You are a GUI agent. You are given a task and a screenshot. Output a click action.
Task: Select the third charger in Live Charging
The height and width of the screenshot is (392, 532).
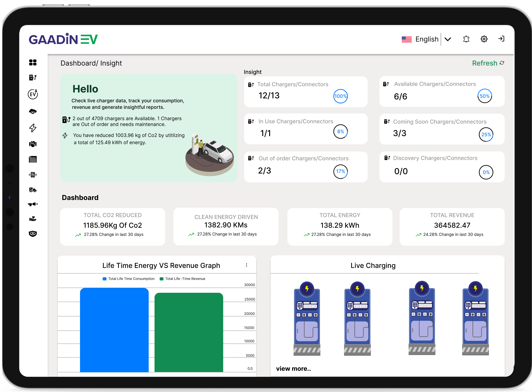(422, 318)
